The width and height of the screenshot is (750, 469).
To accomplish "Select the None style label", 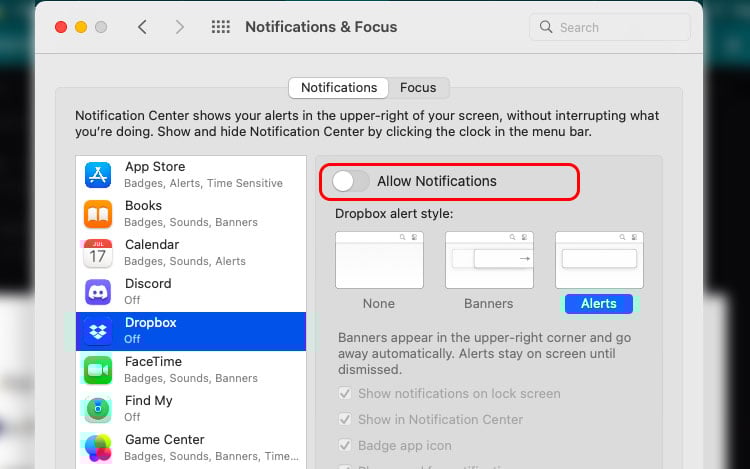I will point(379,304).
